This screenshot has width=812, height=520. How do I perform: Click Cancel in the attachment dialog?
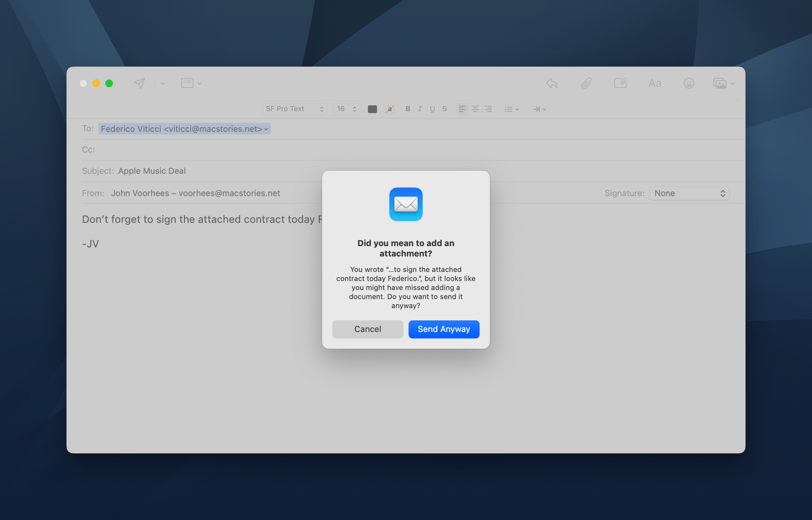(x=368, y=329)
